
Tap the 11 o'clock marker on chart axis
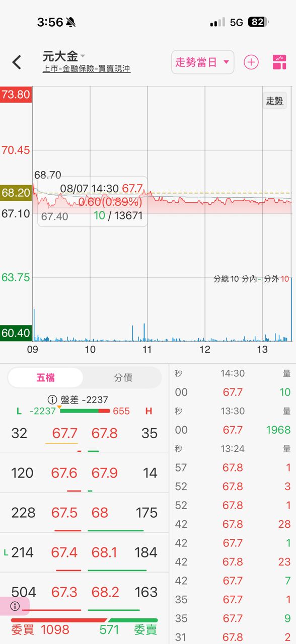pyautogui.click(x=147, y=350)
